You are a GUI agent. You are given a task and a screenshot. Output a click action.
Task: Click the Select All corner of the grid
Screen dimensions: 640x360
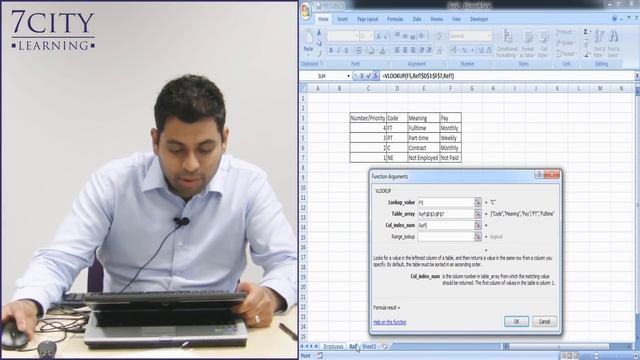pos(303,88)
